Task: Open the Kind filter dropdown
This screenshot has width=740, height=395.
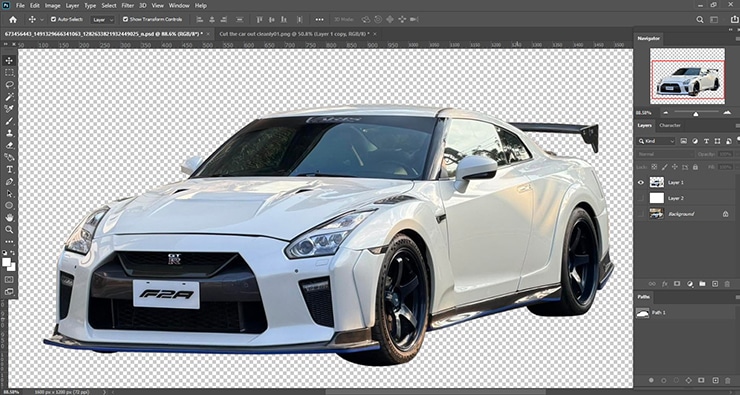Action: tap(656, 141)
